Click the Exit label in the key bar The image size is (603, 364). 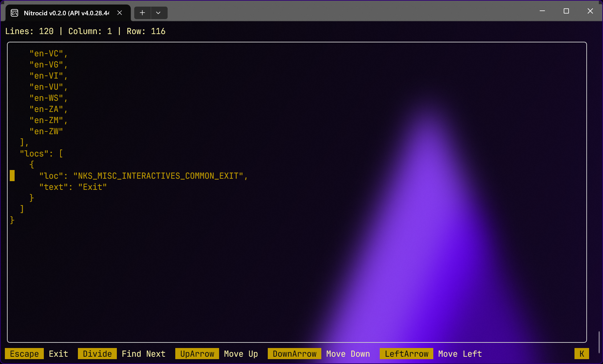58,354
